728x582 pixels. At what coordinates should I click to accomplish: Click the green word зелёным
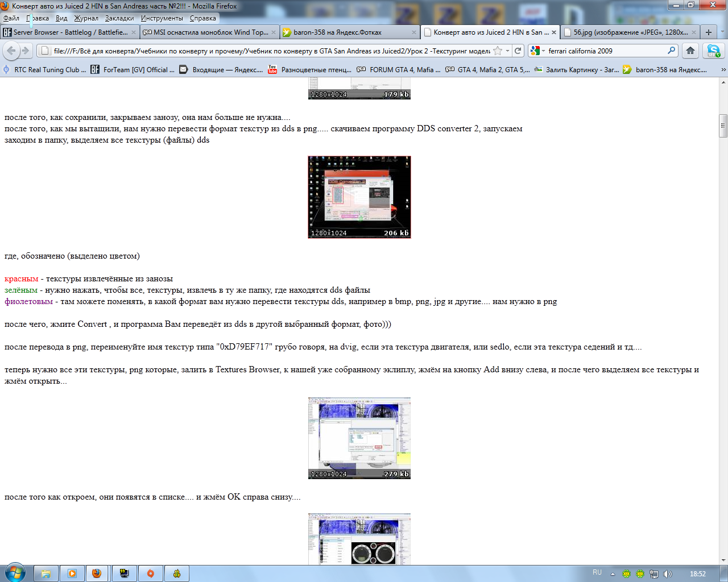[x=21, y=290]
